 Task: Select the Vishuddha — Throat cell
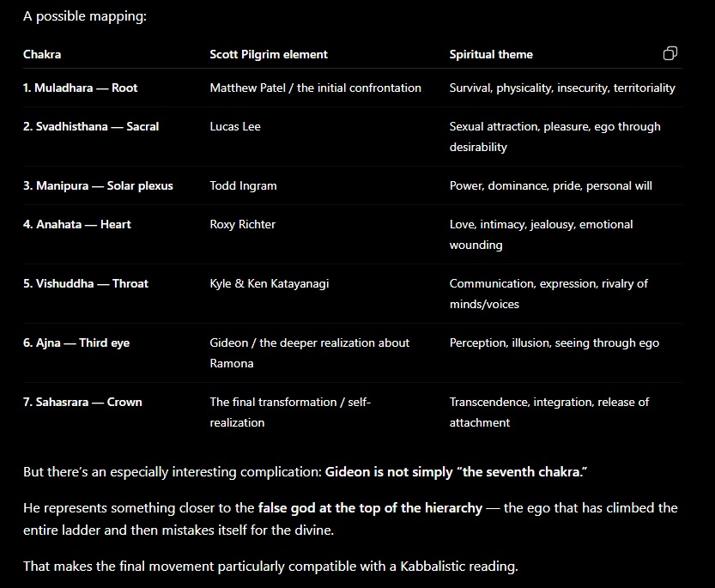86,283
